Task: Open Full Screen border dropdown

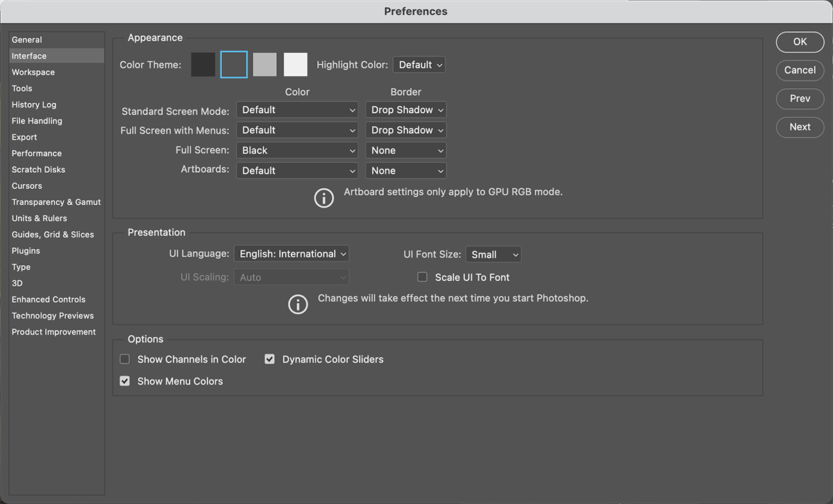Action: click(406, 150)
